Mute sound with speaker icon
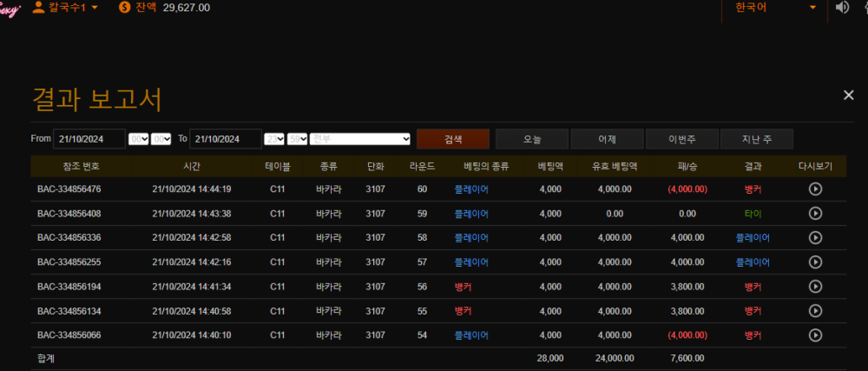This screenshot has width=868, height=371. tap(842, 8)
